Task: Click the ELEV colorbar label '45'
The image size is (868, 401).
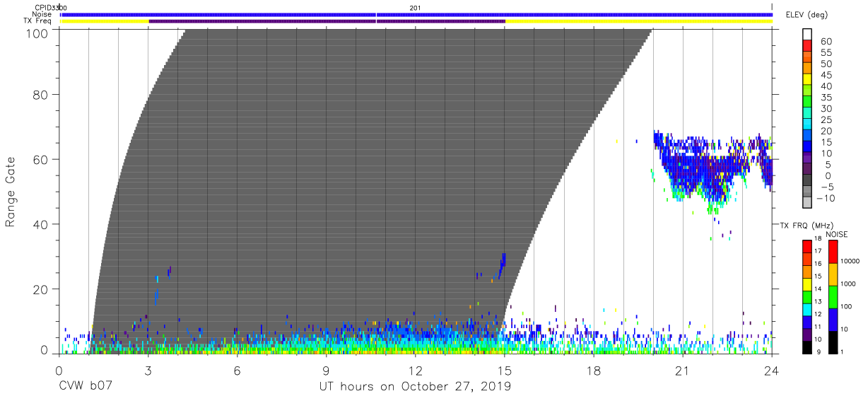Action: (826, 75)
